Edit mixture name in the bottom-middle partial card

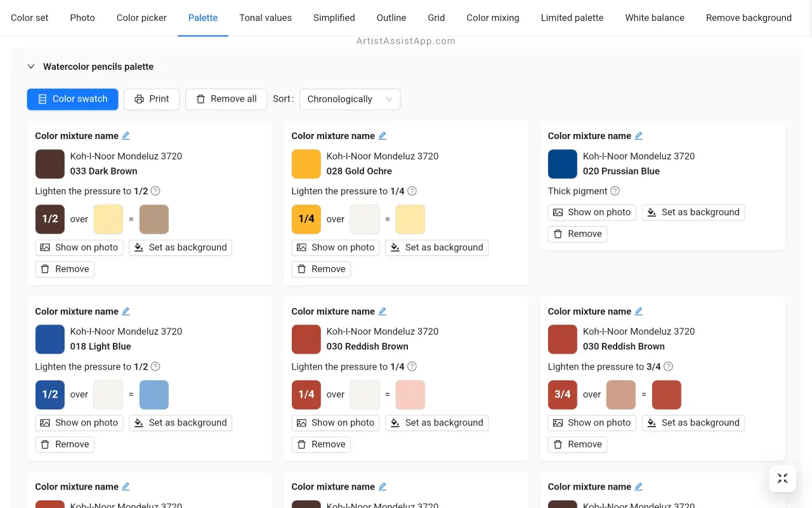(382, 486)
